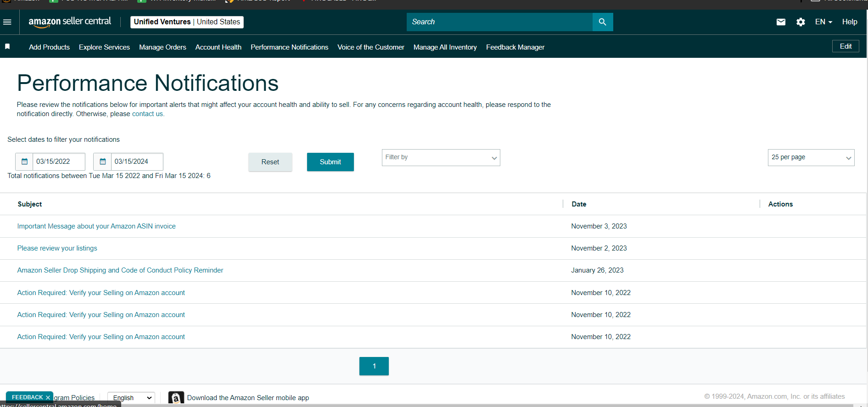Viewport: 868px width, 407px height.
Task: Click the FEEDBACK button
Action: pyautogui.click(x=27, y=397)
